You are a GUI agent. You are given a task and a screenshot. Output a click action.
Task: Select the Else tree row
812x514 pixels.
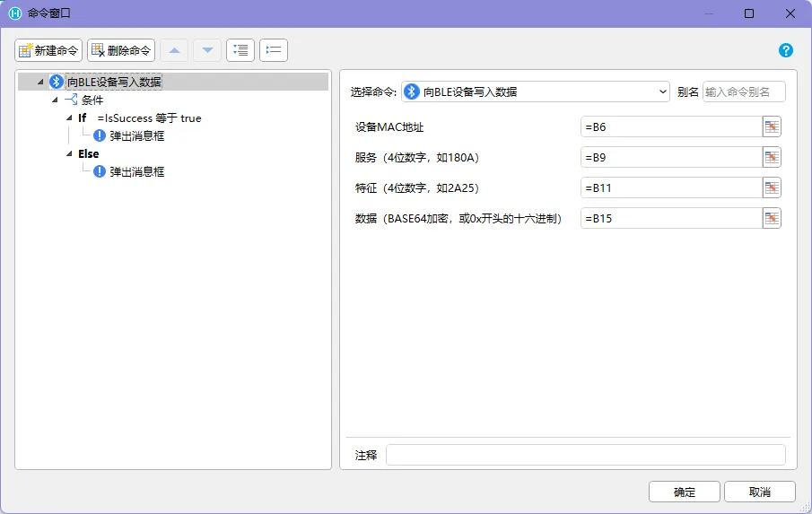(89, 153)
